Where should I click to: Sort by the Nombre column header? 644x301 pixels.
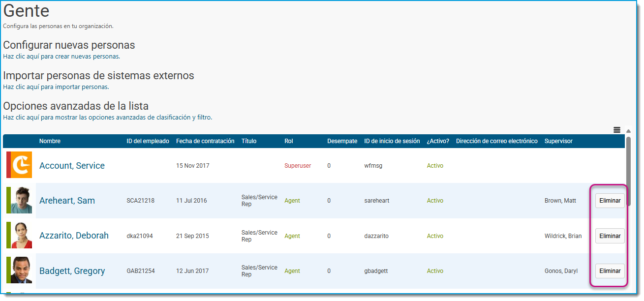point(50,141)
